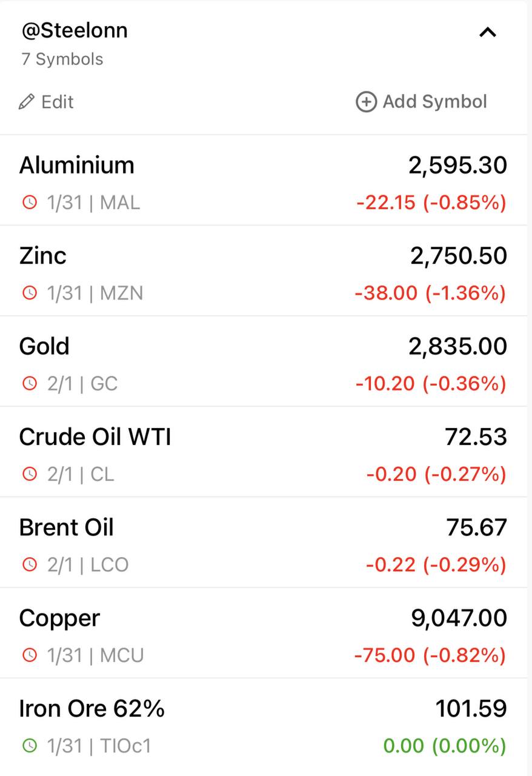The width and height of the screenshot is (532, 776).
Task: Click the Add Symbol text label
Action: (x=435, y=102)
